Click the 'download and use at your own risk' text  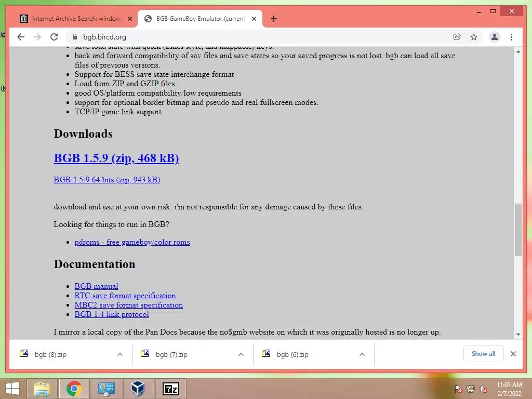coord(208,207)
